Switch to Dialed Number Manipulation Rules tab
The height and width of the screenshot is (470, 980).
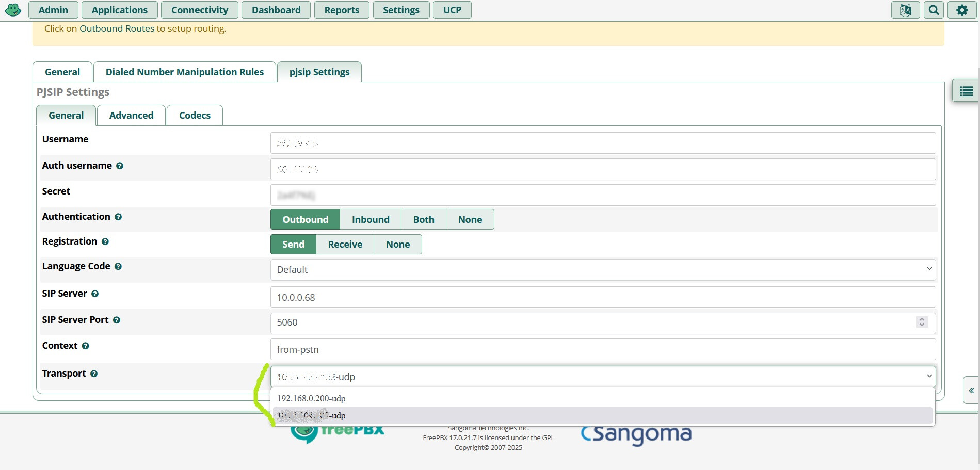[184, 72]
